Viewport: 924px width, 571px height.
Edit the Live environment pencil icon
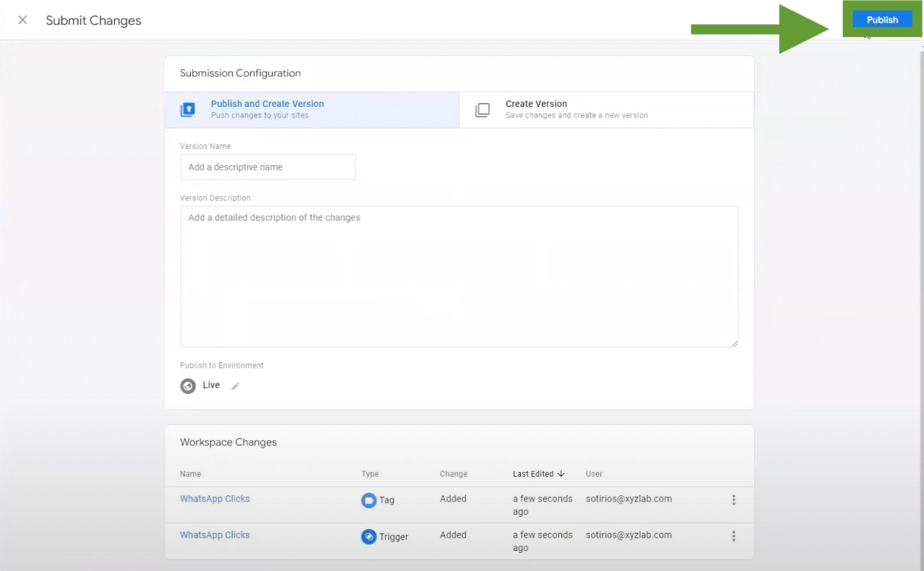(235, 386)
